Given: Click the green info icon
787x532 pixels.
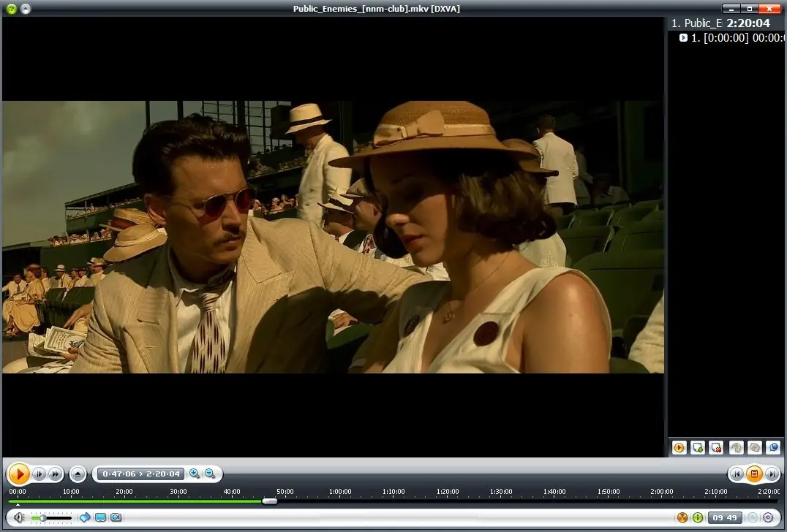Looking at the screenshot, I should [x=698, y=517].
